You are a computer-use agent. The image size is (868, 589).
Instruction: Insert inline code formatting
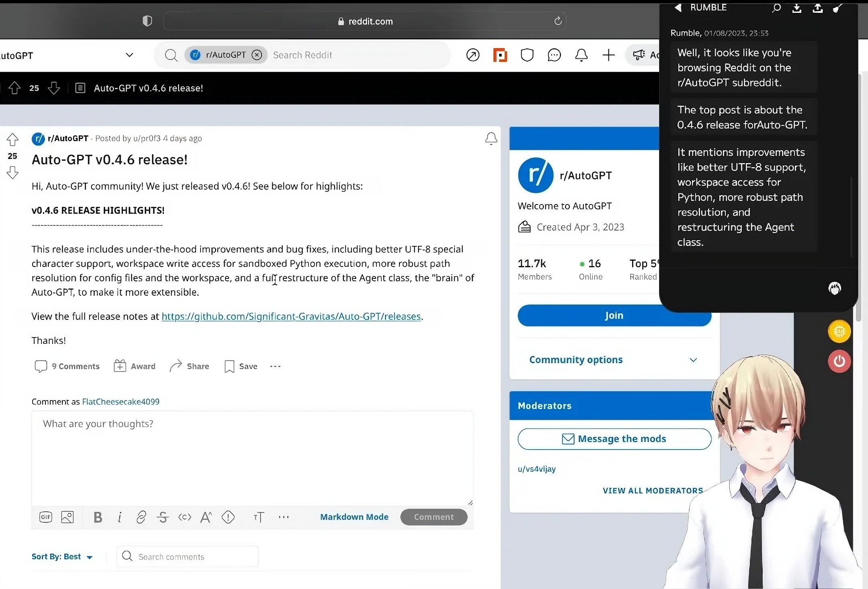(184, 517)
